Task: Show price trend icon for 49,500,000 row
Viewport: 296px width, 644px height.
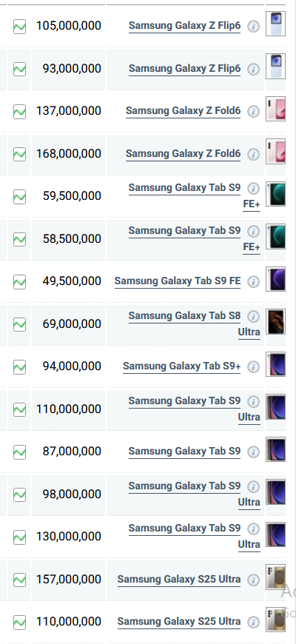Action: pos(19,282)
